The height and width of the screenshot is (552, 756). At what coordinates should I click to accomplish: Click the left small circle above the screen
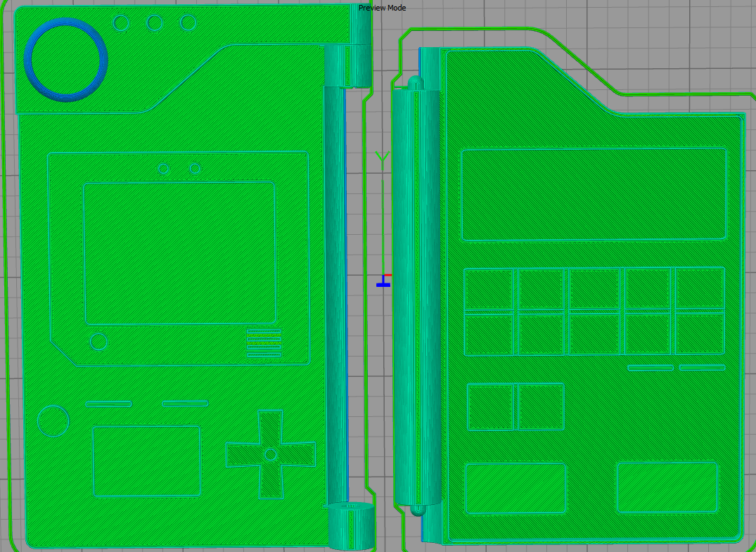[164, 169]
